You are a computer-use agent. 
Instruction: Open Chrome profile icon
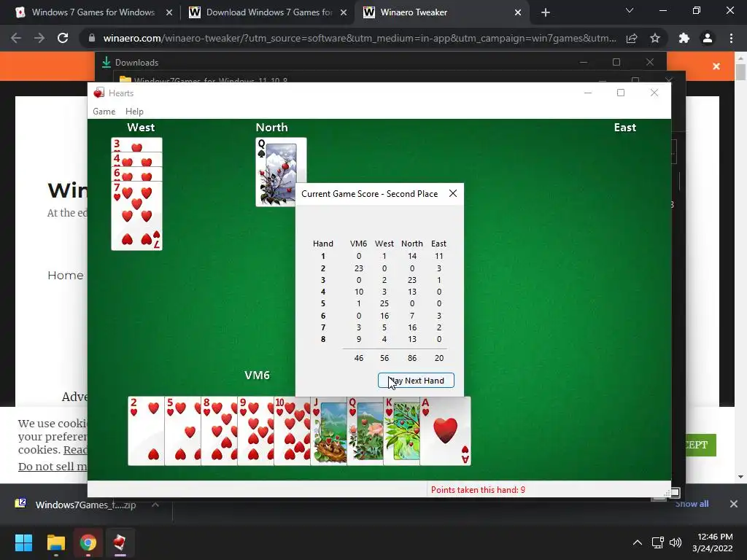click(x=708, y=38)
